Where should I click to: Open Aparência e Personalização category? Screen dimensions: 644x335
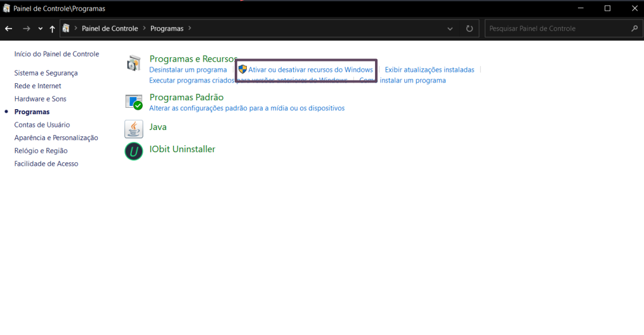[x=56, y=138]
